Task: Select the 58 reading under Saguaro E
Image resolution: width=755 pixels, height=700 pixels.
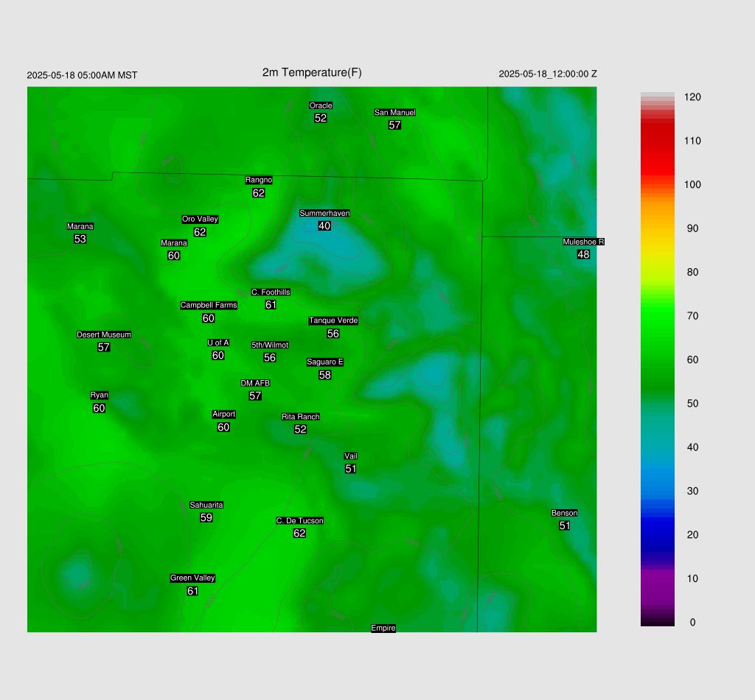Action: [x=325, y=375]
